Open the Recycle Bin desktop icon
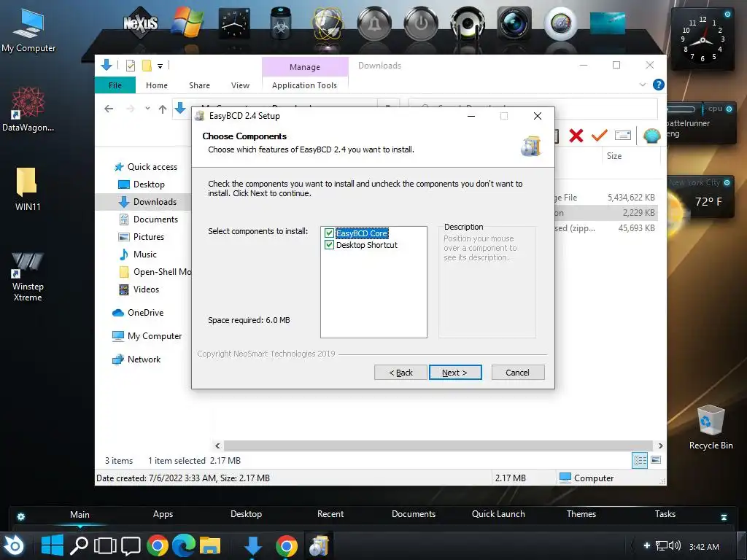This screenshot has height=560, width=747. (711, 427)
